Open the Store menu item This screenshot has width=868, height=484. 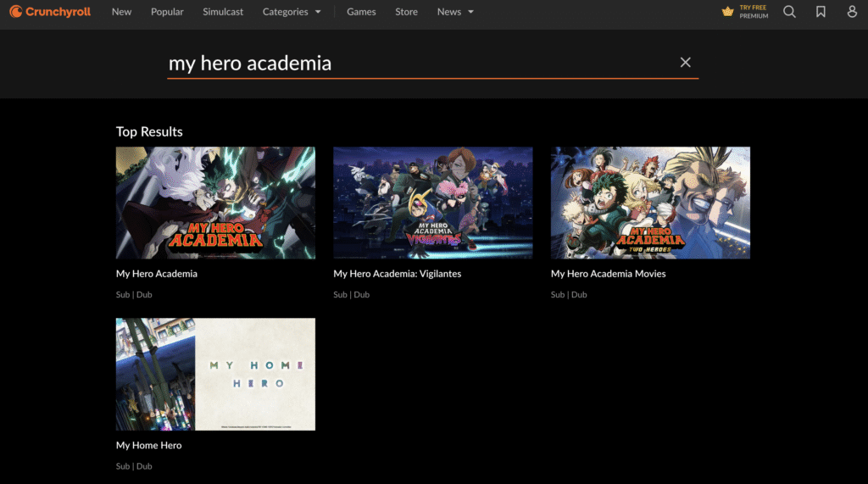(x=406, y=12)
